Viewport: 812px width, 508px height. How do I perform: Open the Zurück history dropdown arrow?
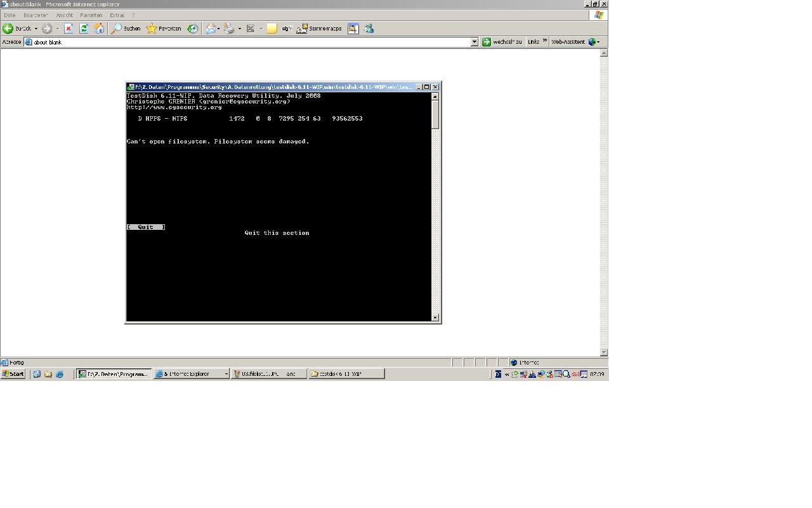36,29
